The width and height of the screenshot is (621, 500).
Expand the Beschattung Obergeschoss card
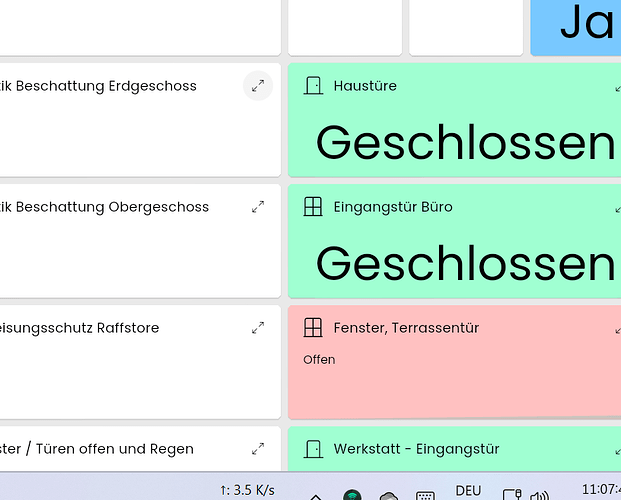coord(258,207)
